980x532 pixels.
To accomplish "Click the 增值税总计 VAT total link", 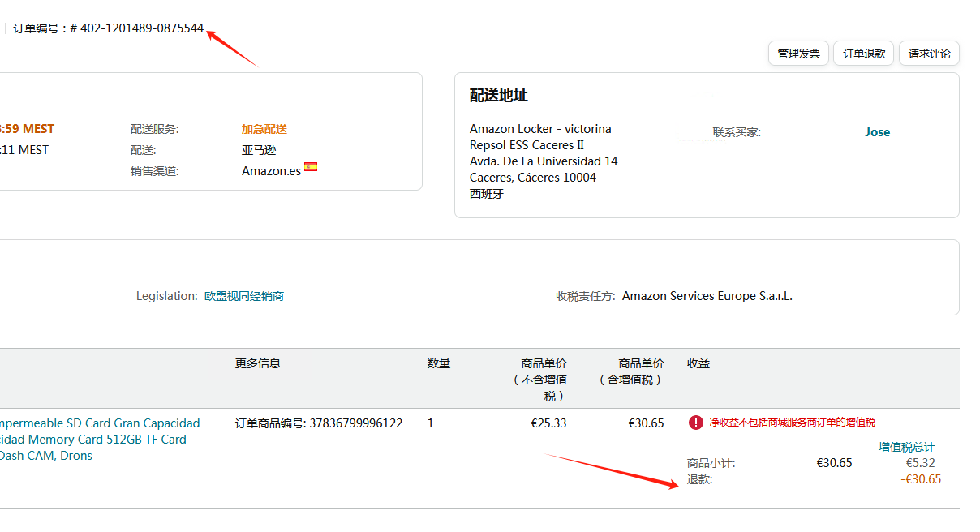I will click(906, 447).
